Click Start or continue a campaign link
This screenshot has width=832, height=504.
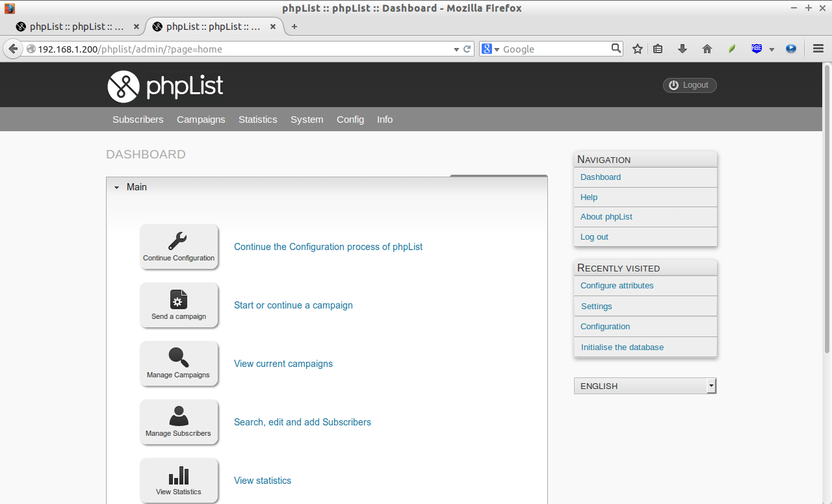pos(293,305)
